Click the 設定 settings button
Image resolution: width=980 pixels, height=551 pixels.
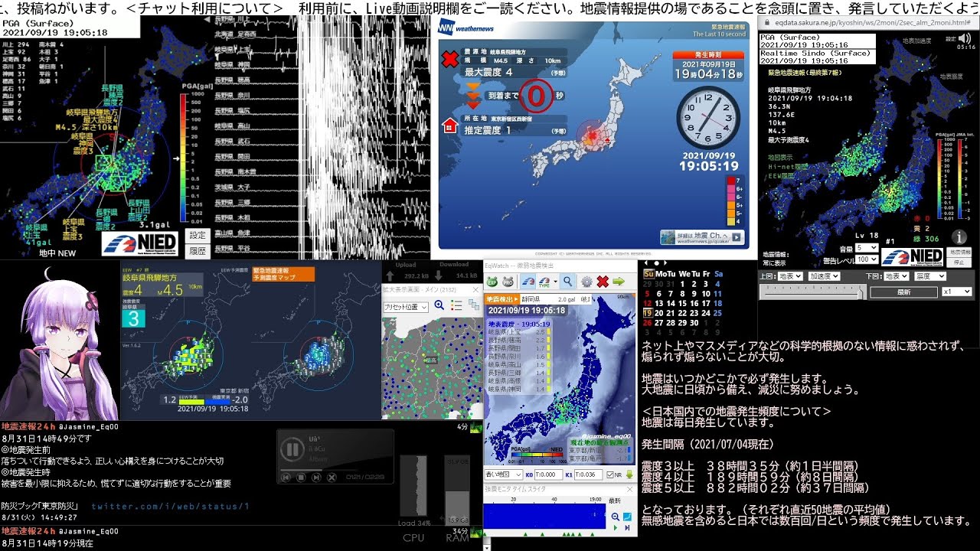click(x=198, y=236)
